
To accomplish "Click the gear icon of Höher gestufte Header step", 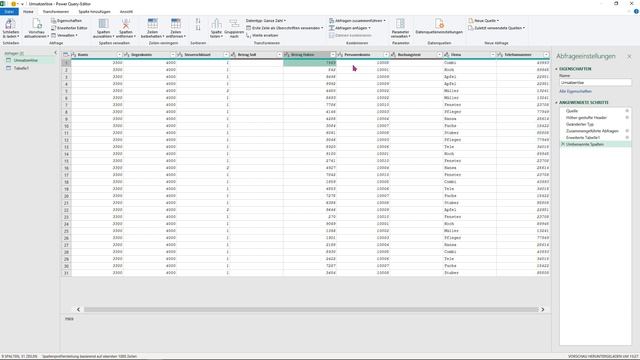I will pyautogui.click(x=627, y=118).
